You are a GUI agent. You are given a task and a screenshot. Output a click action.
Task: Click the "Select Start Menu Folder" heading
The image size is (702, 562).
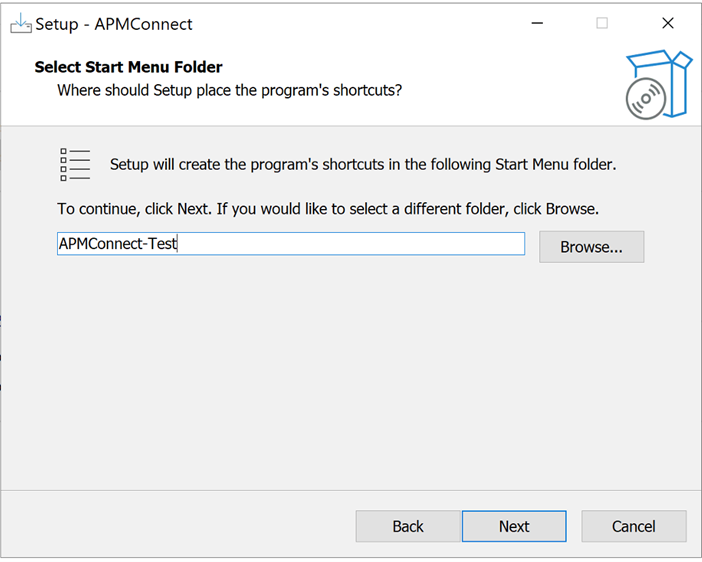click(x=128, y=67)
